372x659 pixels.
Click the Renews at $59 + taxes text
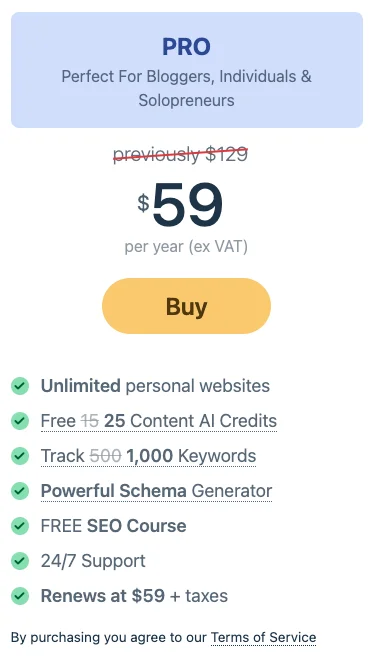(x=134, y=596)
